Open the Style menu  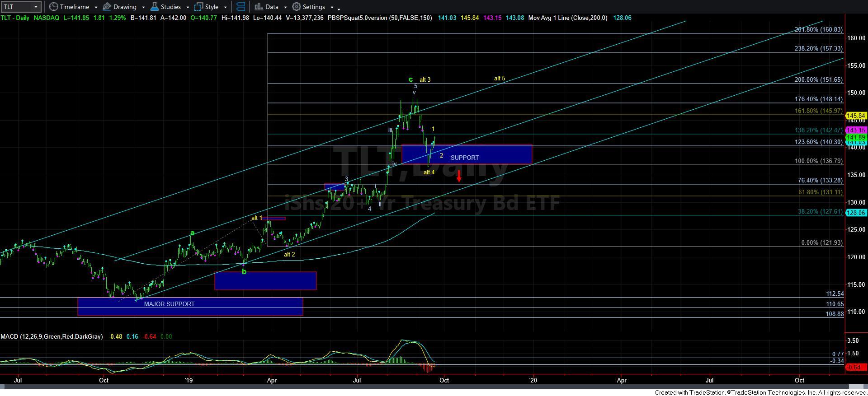click(207, 7)
